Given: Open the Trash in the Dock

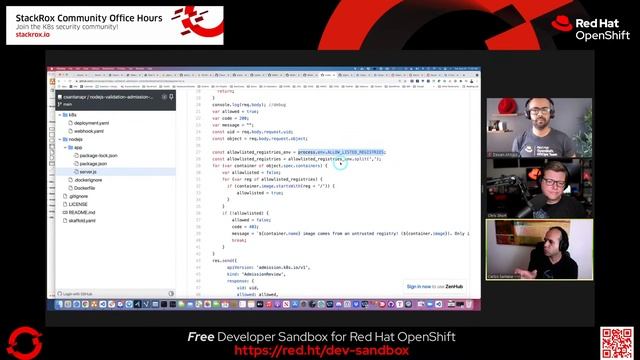Looking at the screenshot, I should pyautogui.click(x=469, y=304).
